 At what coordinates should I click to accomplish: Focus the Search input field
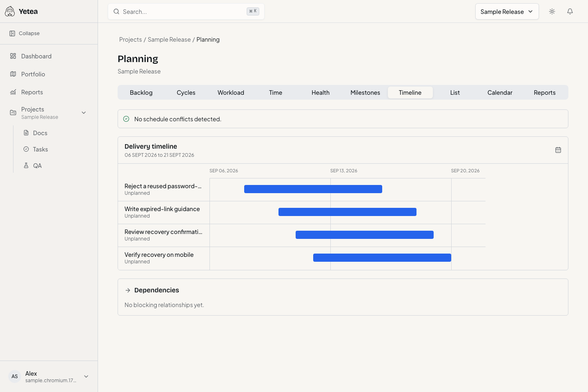(x=186, y=12)
